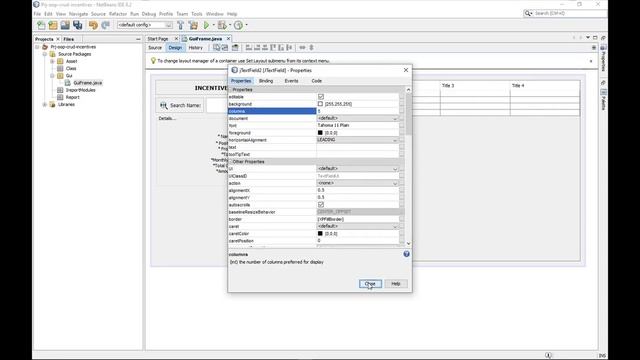640x360 pixels.
Task: Click the change vertical resizability icon
Action: point(311,48)
